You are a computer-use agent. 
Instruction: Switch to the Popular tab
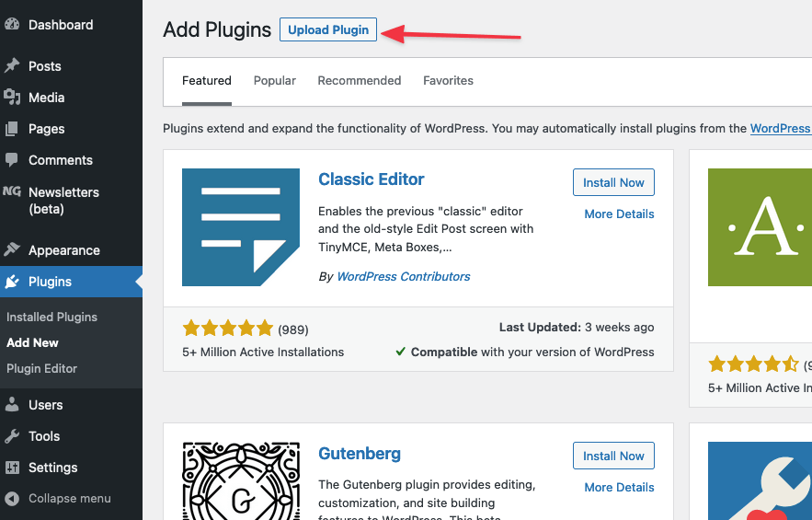275,81
